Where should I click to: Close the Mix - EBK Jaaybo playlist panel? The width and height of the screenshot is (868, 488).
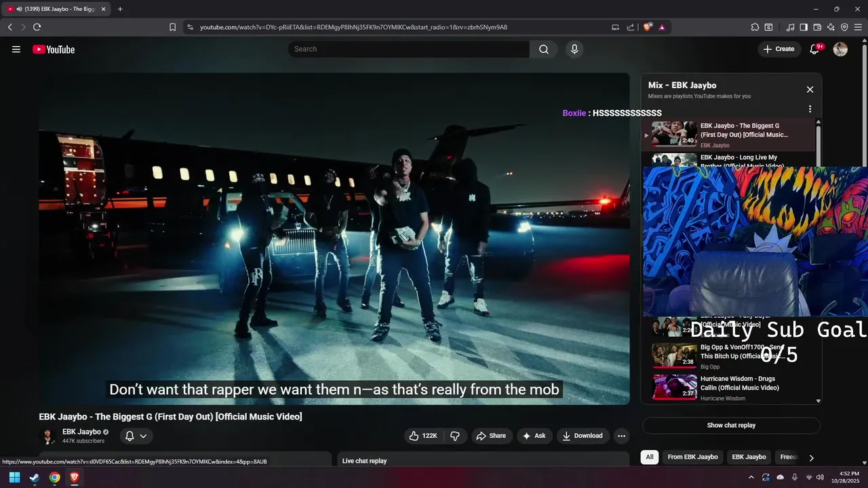[x=810, y=89]
